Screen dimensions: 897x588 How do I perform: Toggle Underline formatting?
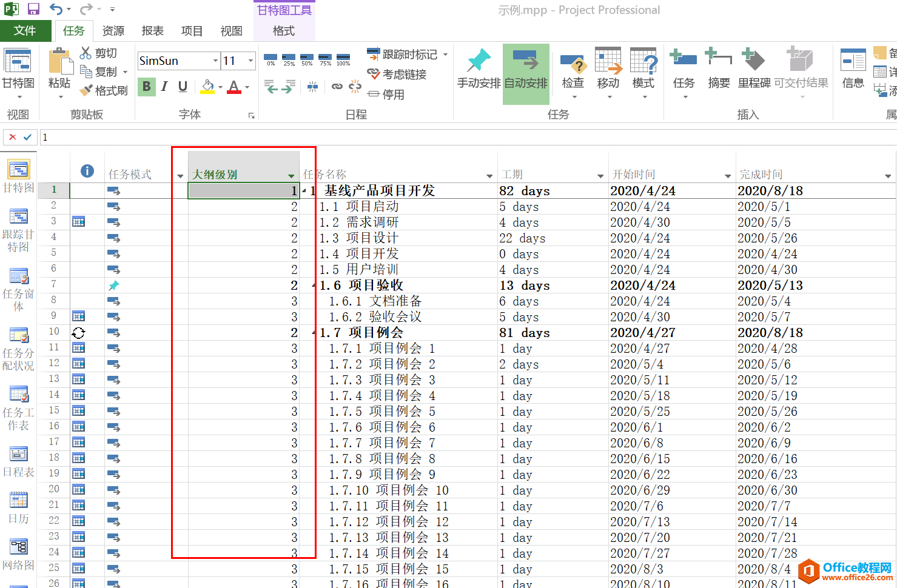point(183,87)
